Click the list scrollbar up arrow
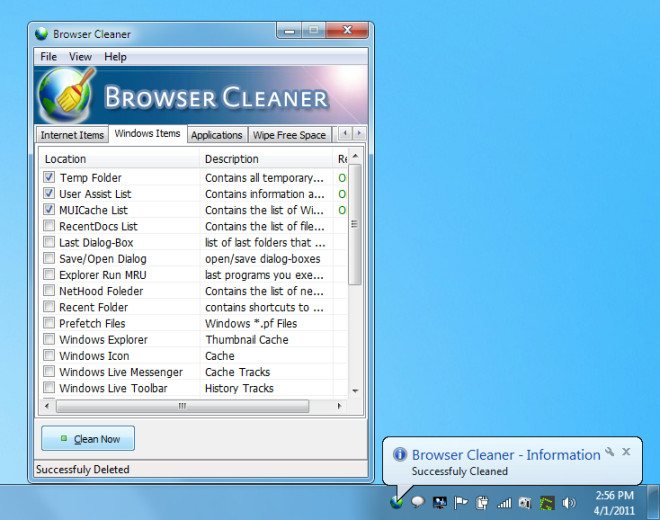Screen dimensions: 660x520 point(355,157)
